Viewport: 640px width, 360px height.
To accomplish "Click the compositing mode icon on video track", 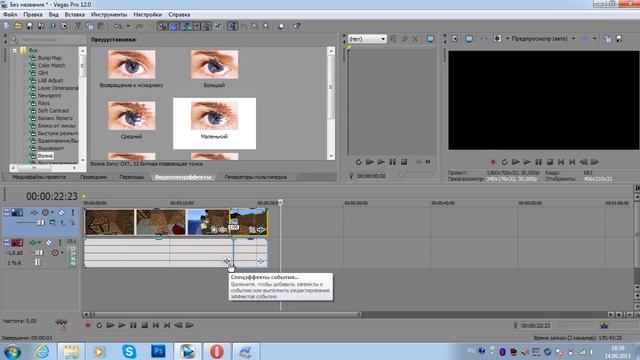I will tap(53, 222).
